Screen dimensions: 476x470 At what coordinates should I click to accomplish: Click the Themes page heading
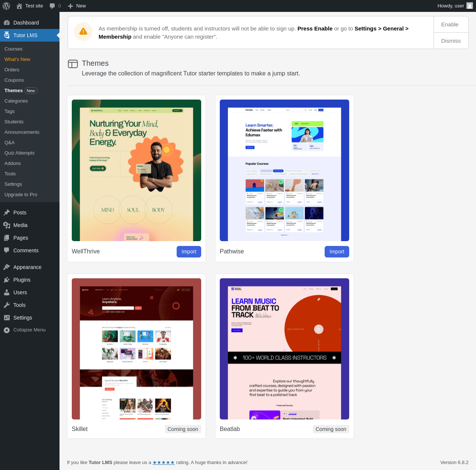[x=95, y=64]
